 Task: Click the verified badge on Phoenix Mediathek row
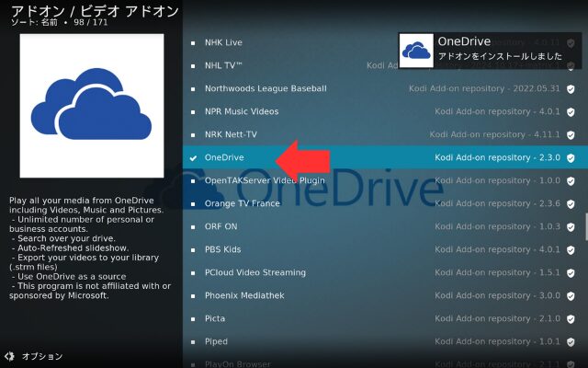(x=571, y=295)
